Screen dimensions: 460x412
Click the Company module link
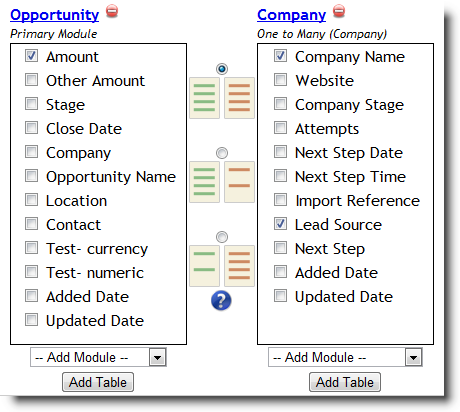point(291,15)
